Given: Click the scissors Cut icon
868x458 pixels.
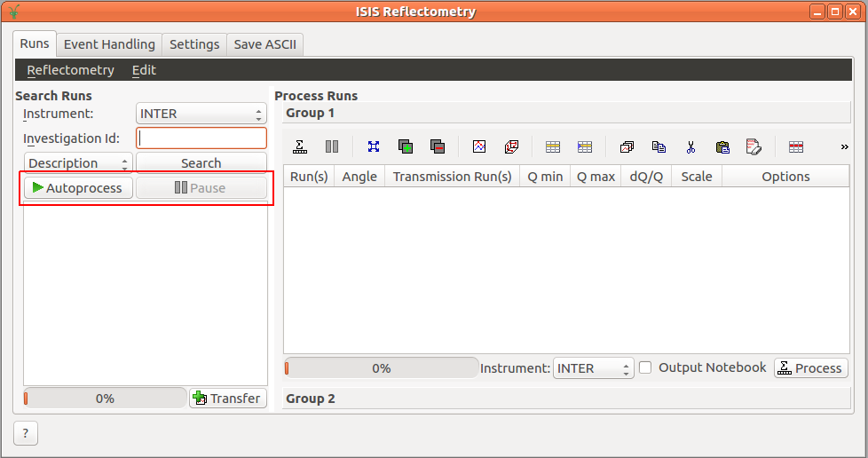Looking at the screenshot, I should click(690, 146).
